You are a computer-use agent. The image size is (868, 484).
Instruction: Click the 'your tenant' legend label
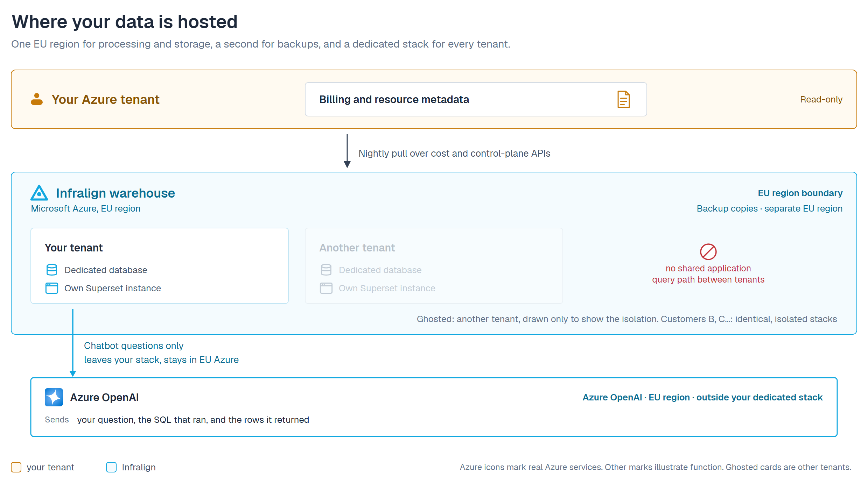click(x=50, y=467)
